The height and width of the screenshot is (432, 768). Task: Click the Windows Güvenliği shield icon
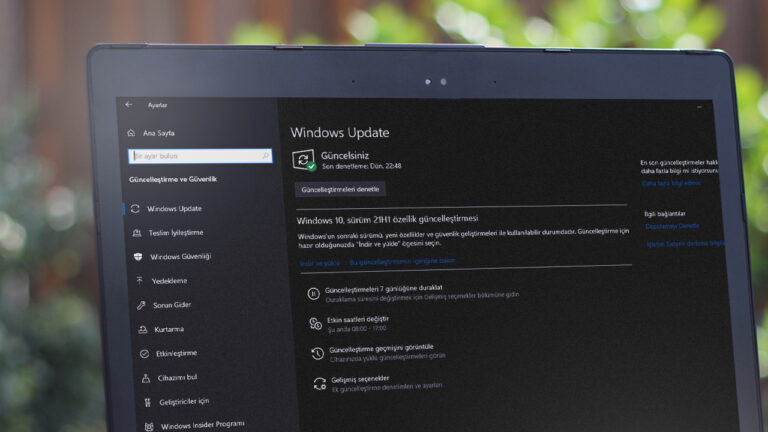point(138,257)
